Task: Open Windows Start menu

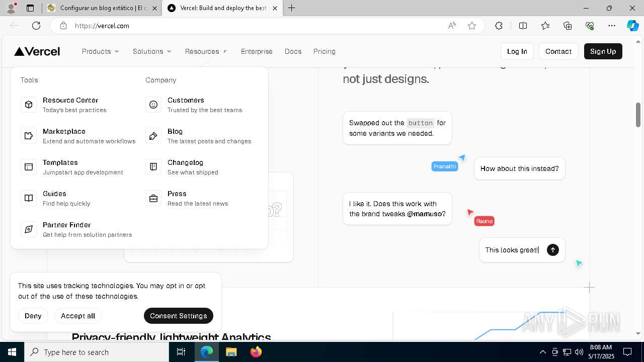Action: (12, 352)
